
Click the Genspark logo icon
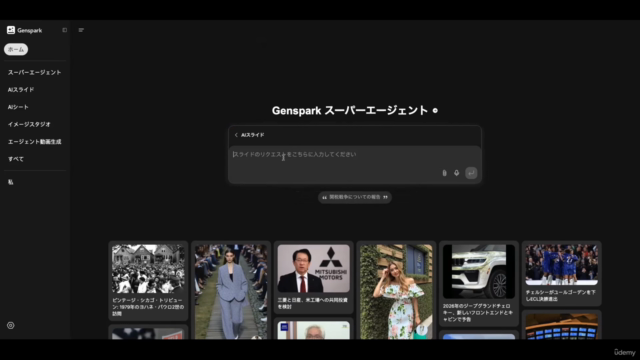(x=11, y=30)
